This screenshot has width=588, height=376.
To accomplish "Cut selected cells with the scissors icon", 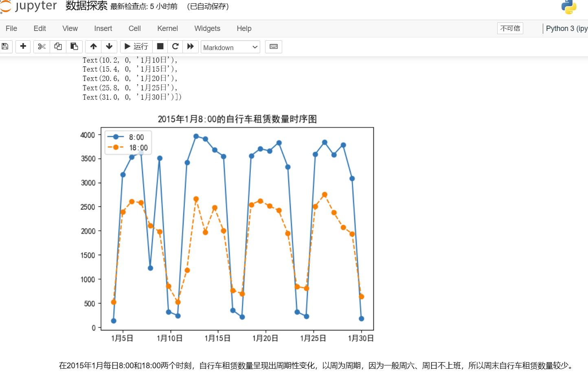I will coord(42,46).
